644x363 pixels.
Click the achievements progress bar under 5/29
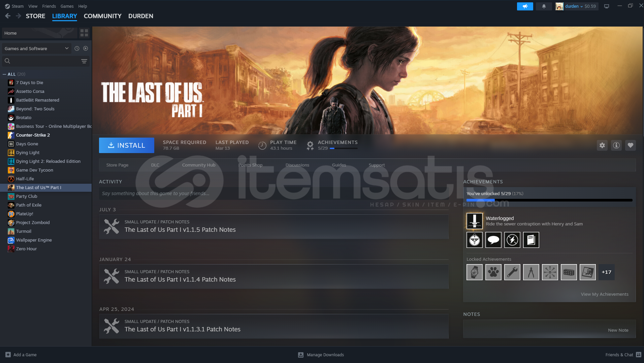[x=344, y=148]
